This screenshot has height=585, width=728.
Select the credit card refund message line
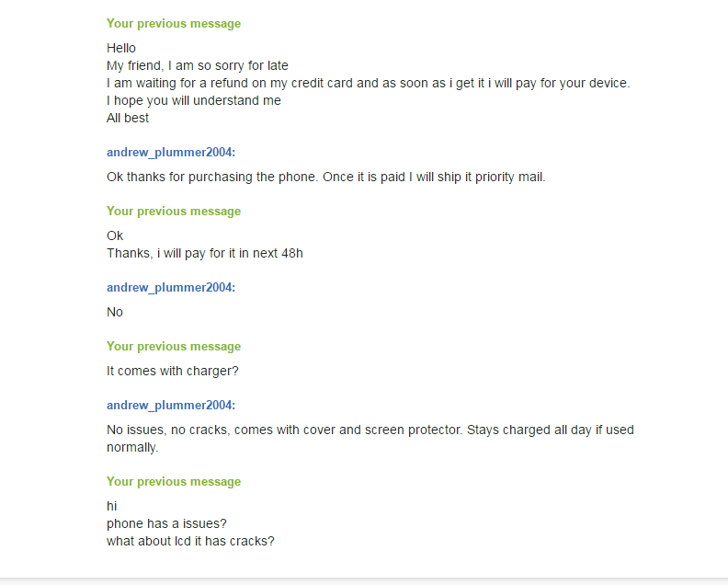coord(368,83)
